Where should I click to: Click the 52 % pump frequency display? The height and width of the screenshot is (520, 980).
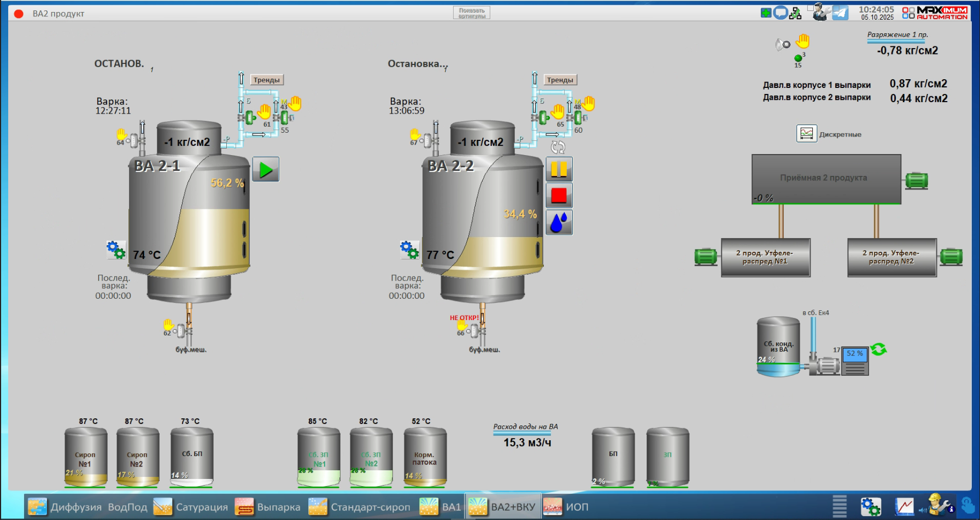coord(854,354)
